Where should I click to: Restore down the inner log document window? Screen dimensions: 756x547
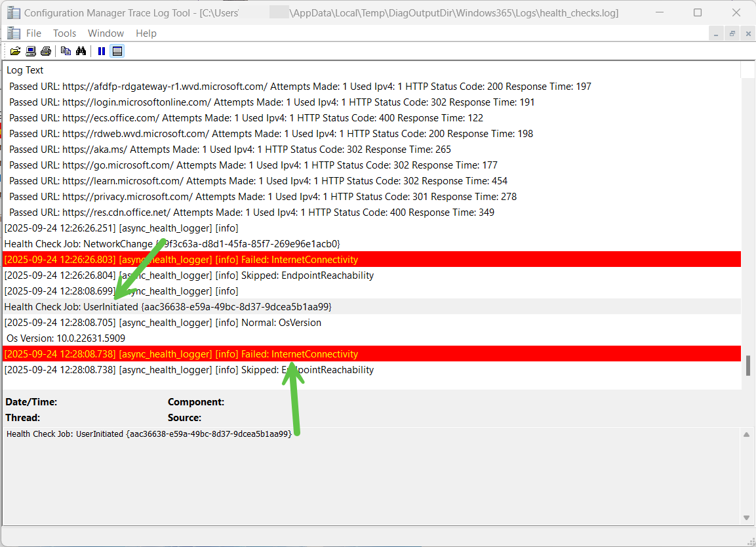[x=732, y=33]
